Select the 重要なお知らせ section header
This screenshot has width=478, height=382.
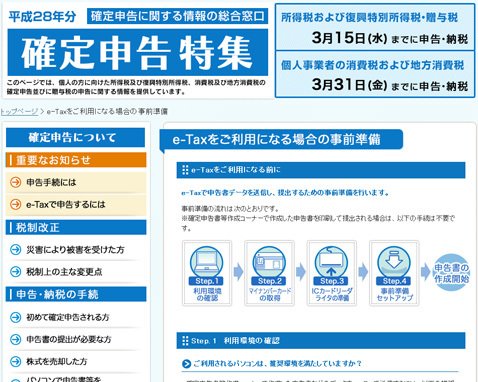coord(76,160)
